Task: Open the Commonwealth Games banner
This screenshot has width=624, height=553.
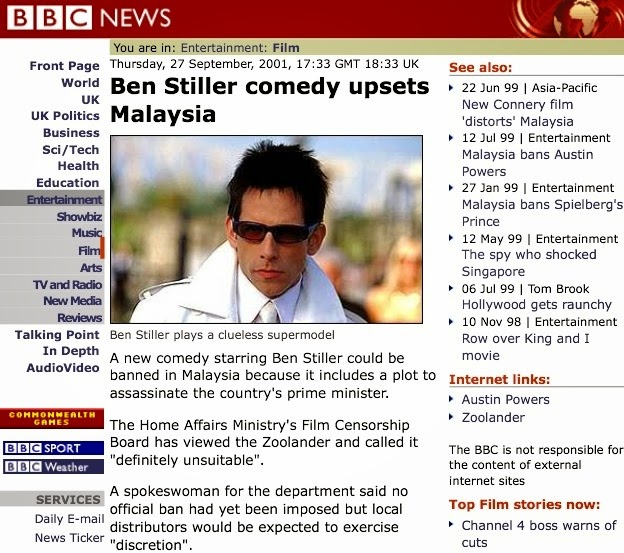Action: point(52,419)
